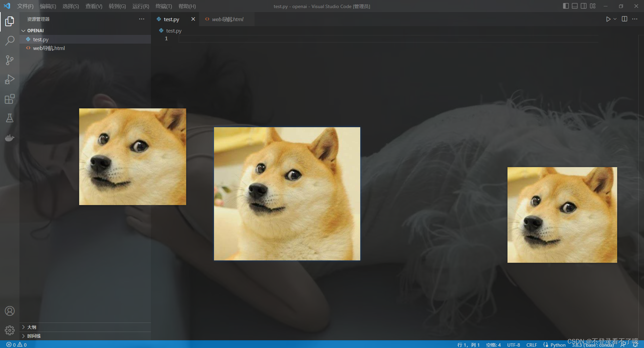
Task: Open the 编辑(E) menu
Action: click(48, 6)
